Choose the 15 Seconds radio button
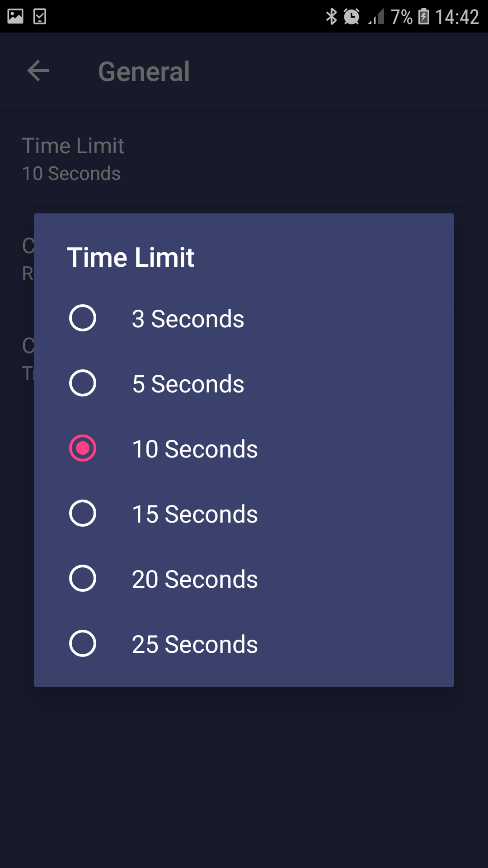The height and width of the screenshot is (868, 488). pos(83,514)
